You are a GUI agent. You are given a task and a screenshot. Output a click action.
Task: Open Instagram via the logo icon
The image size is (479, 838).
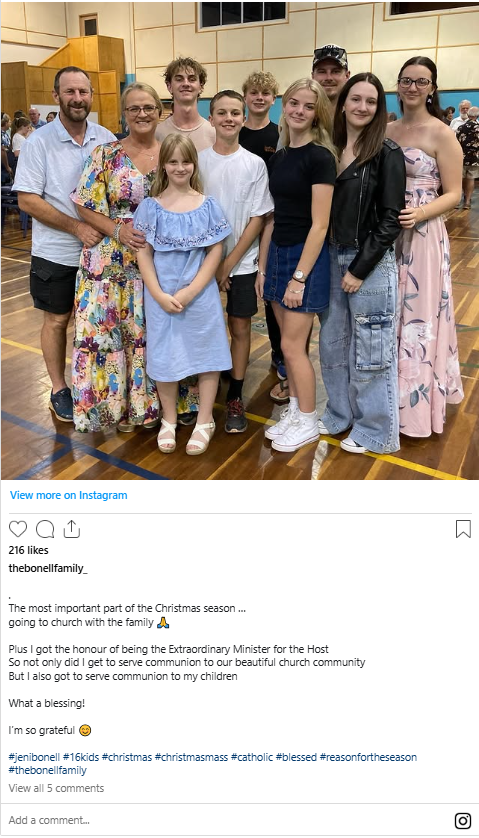pos(463,820)
